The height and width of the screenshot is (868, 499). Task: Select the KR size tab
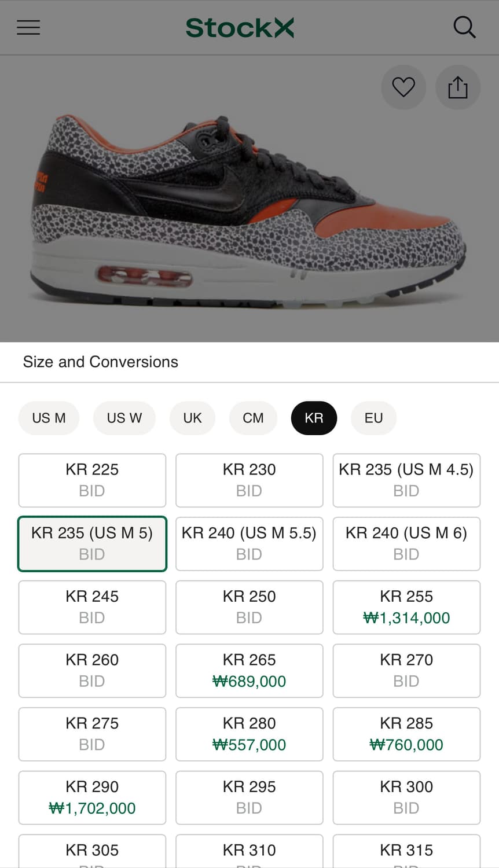(314, 418)
